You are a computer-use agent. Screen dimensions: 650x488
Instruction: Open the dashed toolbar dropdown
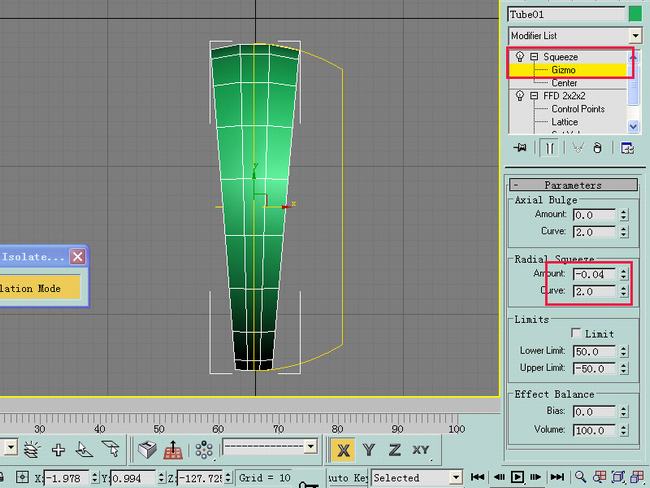point(310,447)
